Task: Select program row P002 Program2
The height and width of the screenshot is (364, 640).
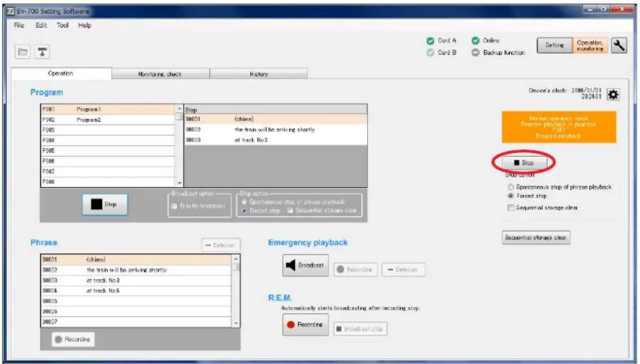Action: pos(108,120)
